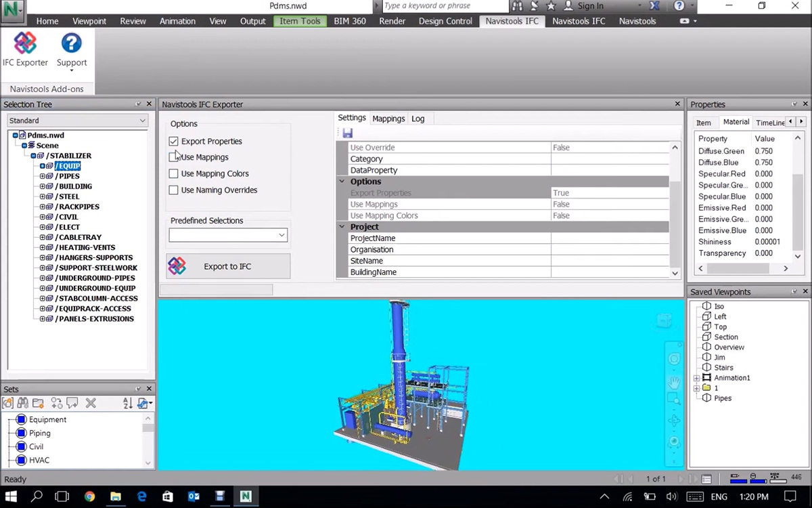Select the Steering Wheel navigation tool

point(674,359)
